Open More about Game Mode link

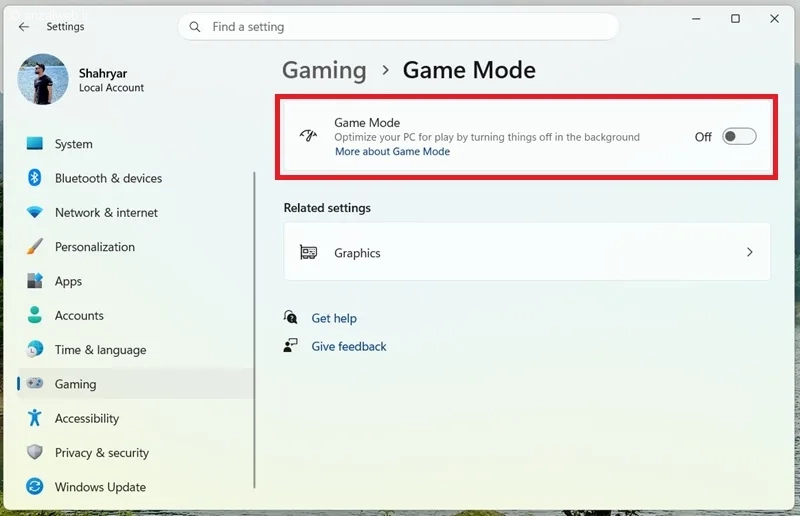tap(392, 151)
